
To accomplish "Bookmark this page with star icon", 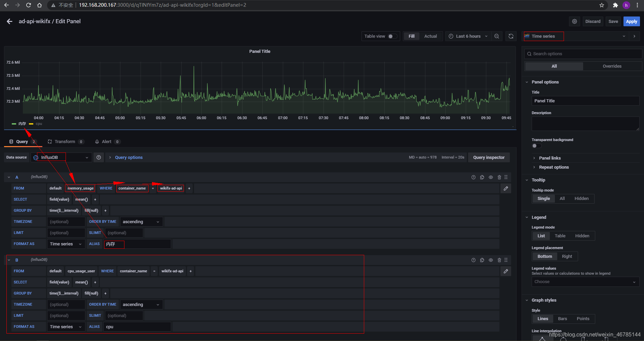I will coord(602,5).
